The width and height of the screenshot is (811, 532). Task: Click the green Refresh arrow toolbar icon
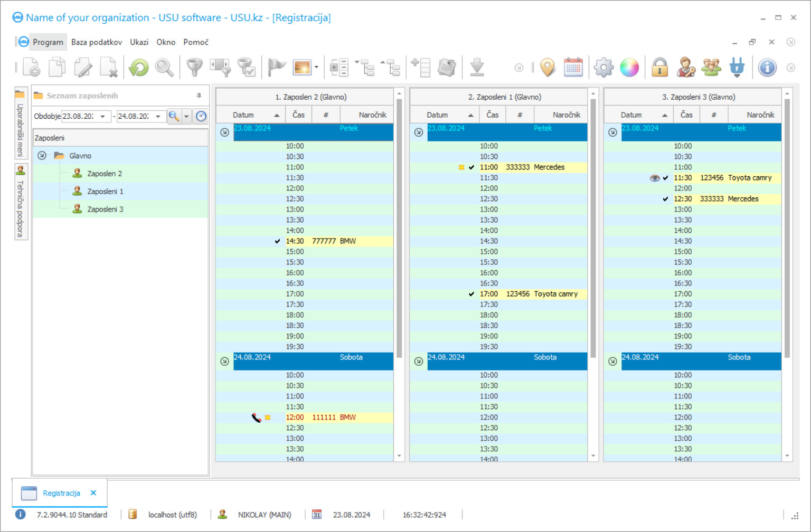point(139,68)
